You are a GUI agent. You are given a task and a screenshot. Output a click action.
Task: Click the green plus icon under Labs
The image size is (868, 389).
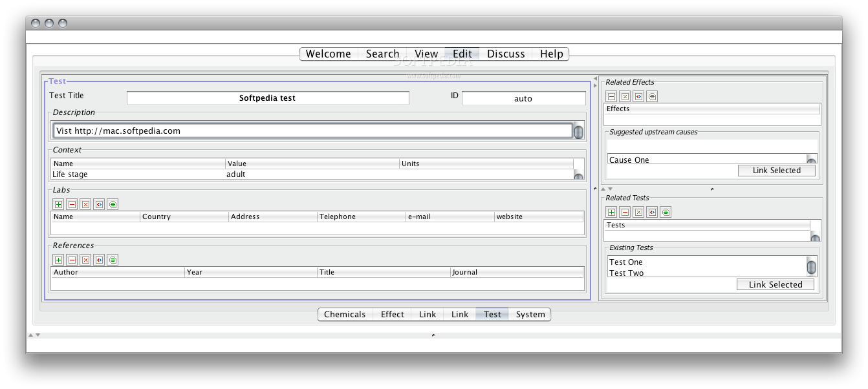point(58,204)
